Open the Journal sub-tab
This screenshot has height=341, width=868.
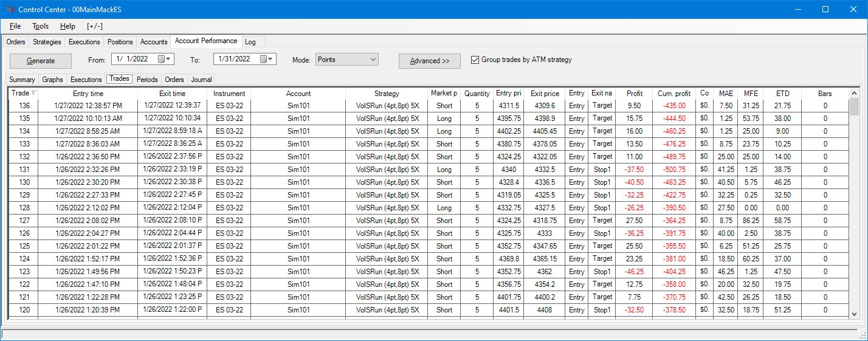point(201,80)
